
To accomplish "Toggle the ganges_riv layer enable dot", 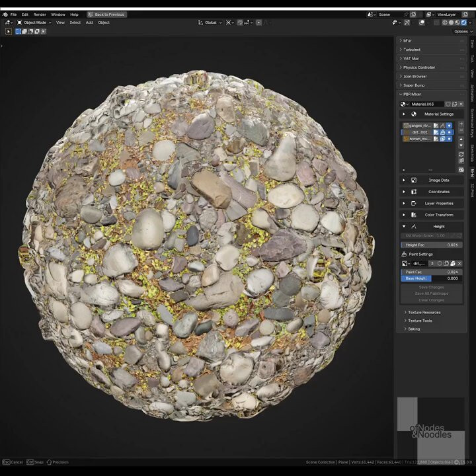I will coord(450,125).
